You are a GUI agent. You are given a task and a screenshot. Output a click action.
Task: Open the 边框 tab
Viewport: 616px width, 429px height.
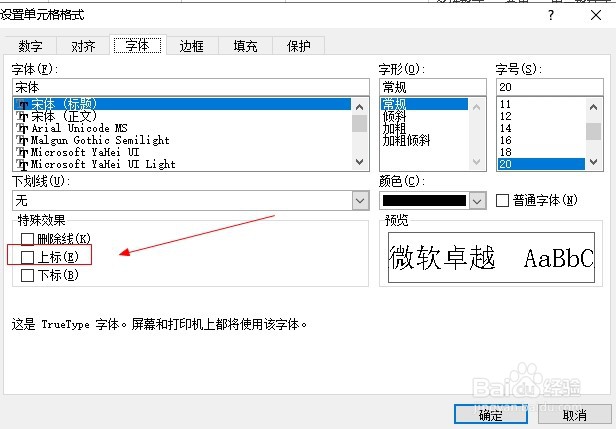(x=192, y=46)
